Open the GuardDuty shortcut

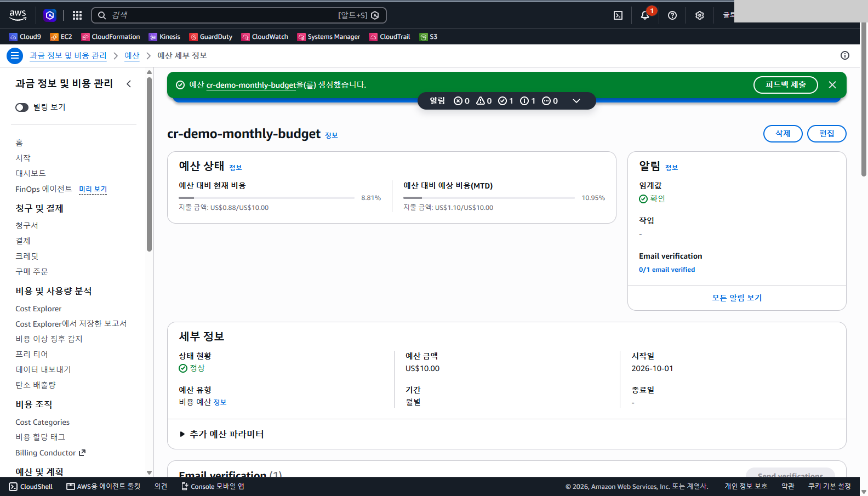[211, 37]
